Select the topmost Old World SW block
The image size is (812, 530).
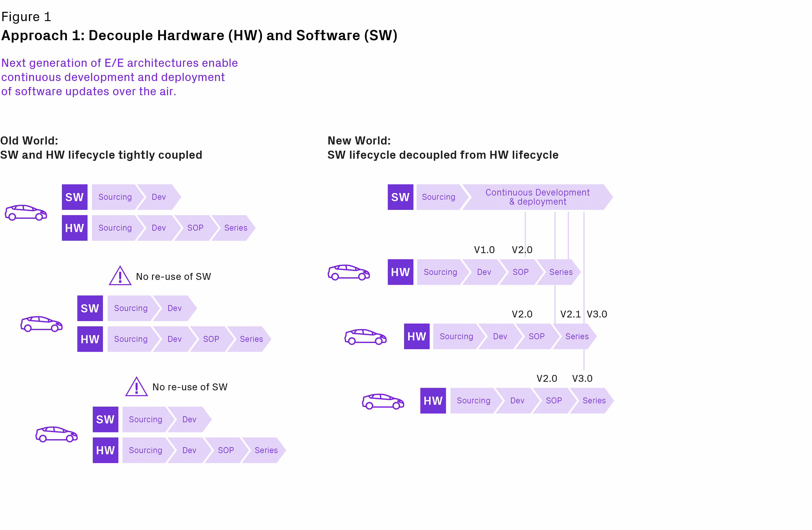(75, 197)
